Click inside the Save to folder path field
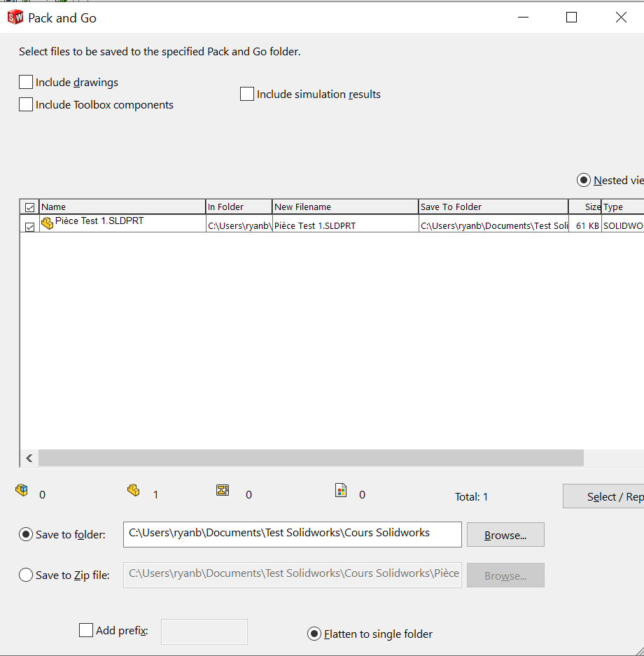This screenshot has width=644, height=656. [292, 534]
